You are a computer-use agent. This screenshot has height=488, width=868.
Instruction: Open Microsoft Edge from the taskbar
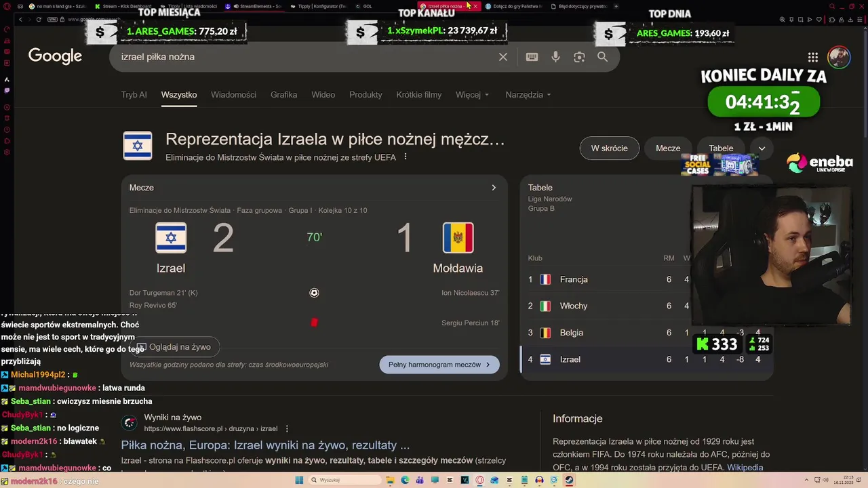click(x=405, y=480)
